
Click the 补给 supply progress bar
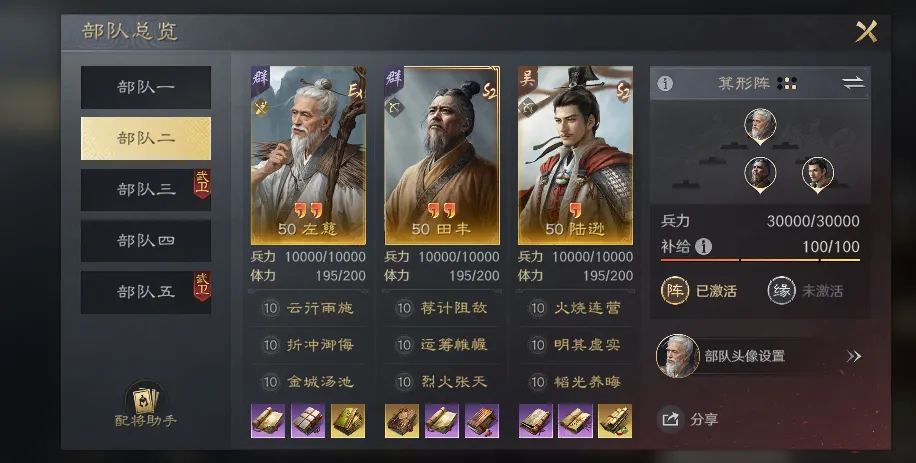[760, 260]
